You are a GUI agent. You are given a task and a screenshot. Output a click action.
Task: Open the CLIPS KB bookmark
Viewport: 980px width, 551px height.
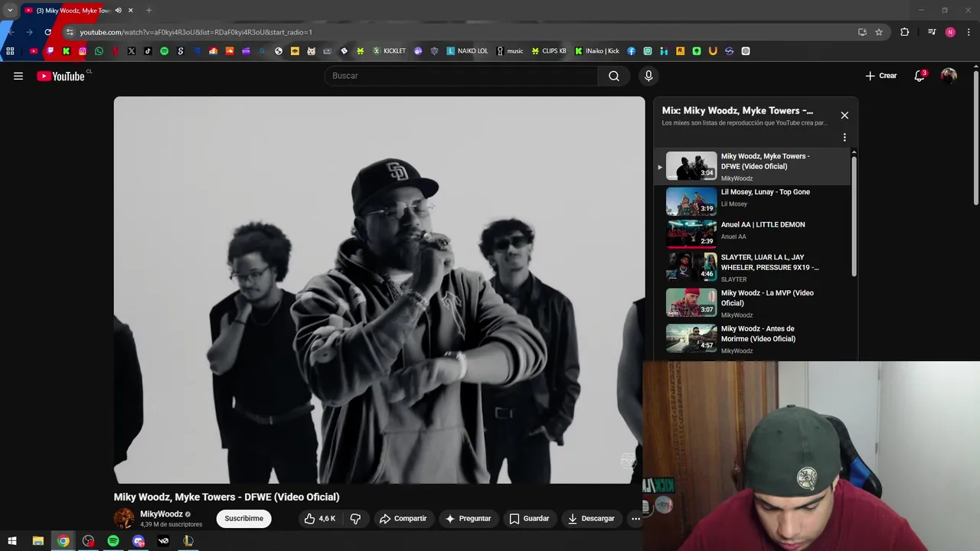point(550,51)
